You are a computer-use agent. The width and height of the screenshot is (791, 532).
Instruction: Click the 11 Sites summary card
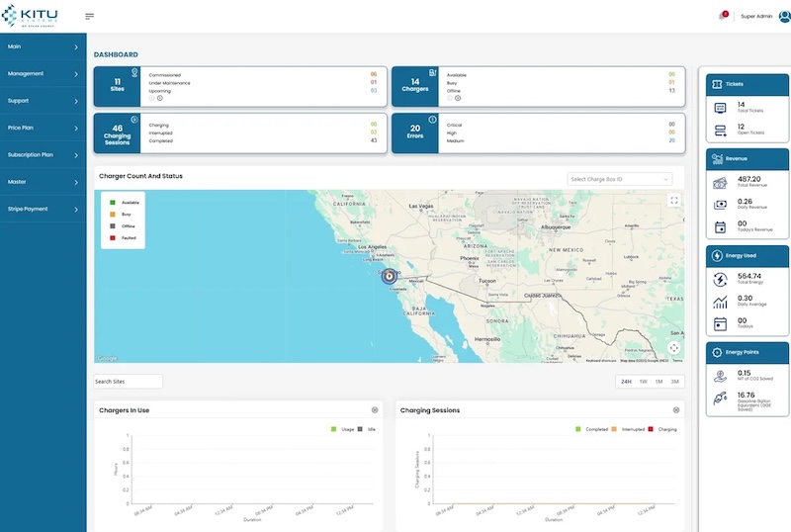tap(240, 86)
